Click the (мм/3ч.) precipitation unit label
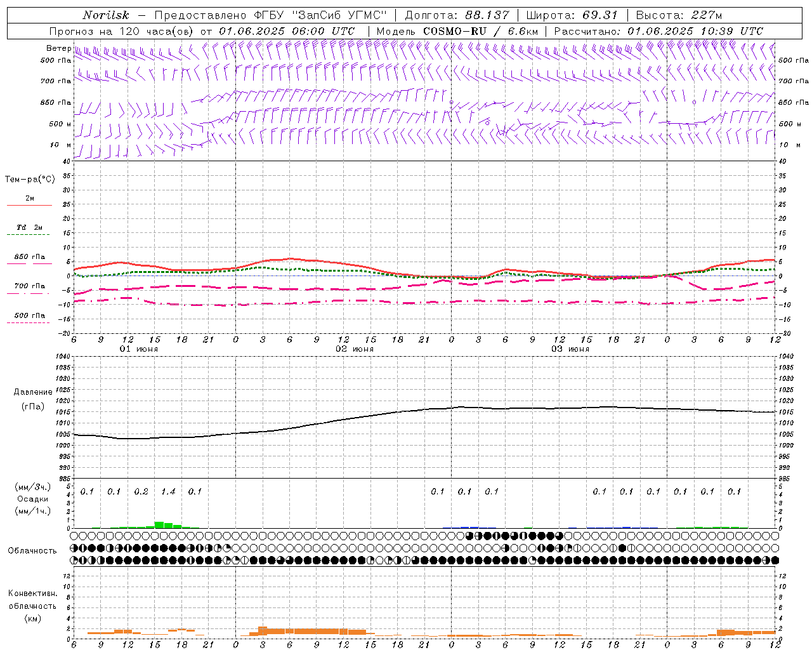 32,487
